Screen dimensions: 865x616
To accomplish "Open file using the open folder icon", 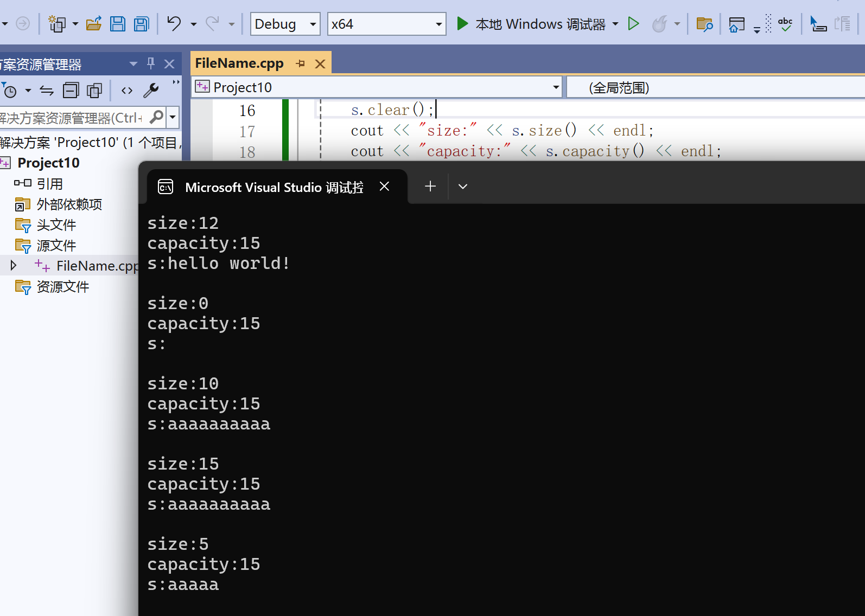I will point(94,24).
